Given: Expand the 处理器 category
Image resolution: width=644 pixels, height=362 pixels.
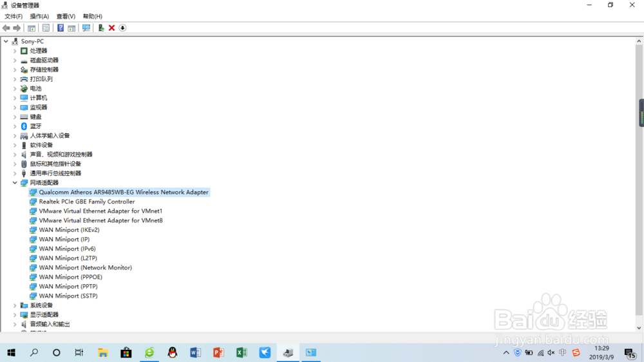Looking at the screenshot, I should click(x=15, y=51).
